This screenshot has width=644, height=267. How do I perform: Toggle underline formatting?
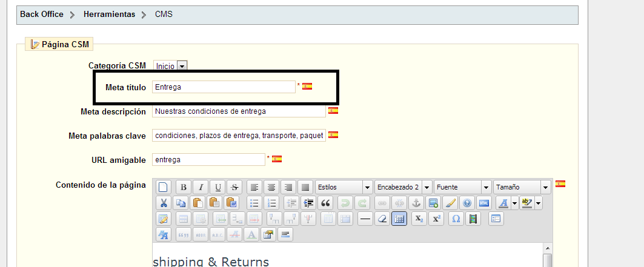pos(218,187)
